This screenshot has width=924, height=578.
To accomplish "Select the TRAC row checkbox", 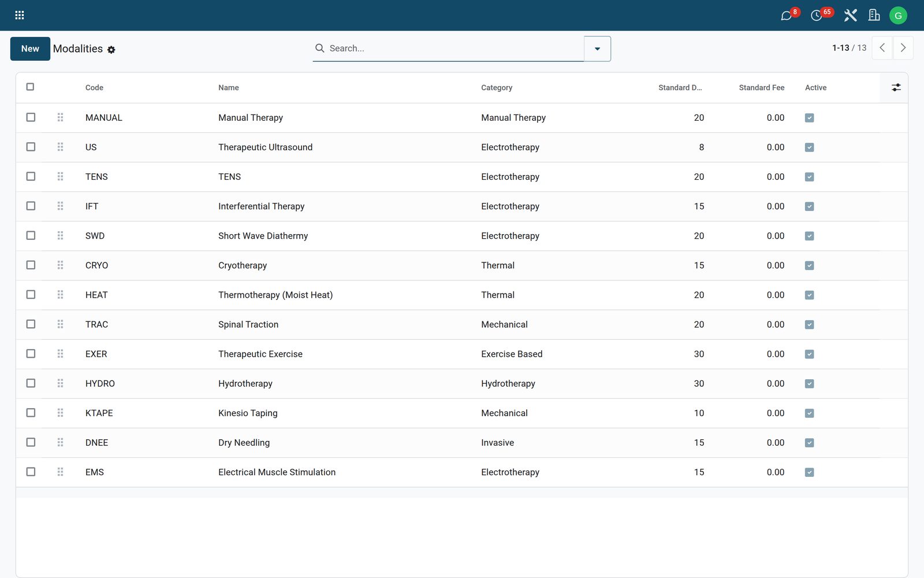I will pos(31,324).
